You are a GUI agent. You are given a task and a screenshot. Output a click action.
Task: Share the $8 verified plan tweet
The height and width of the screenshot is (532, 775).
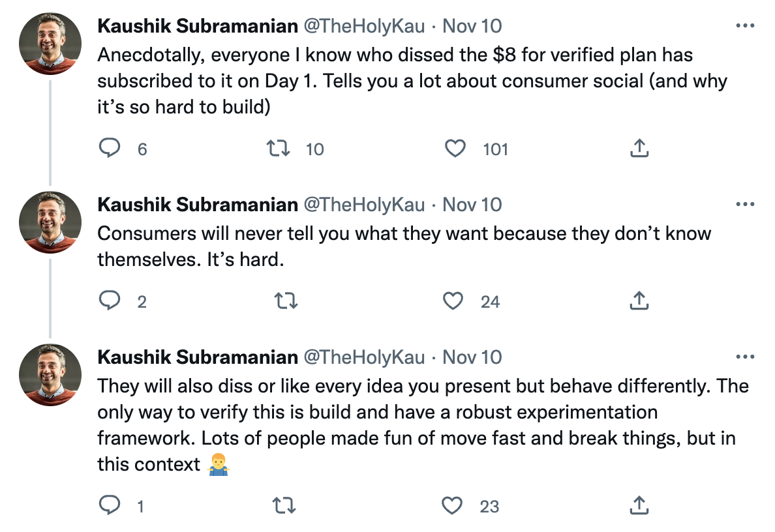pyautogui.click(x=639, y=149)
